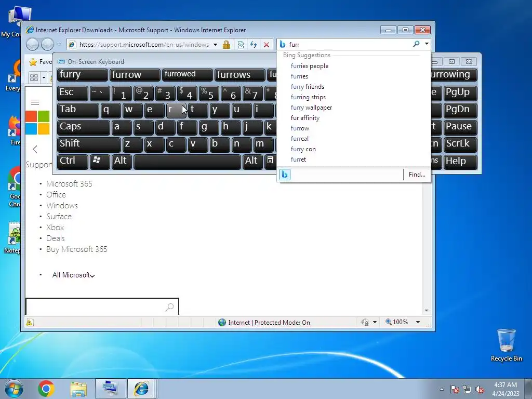Click the Action Center flag icon

point(454,390)
